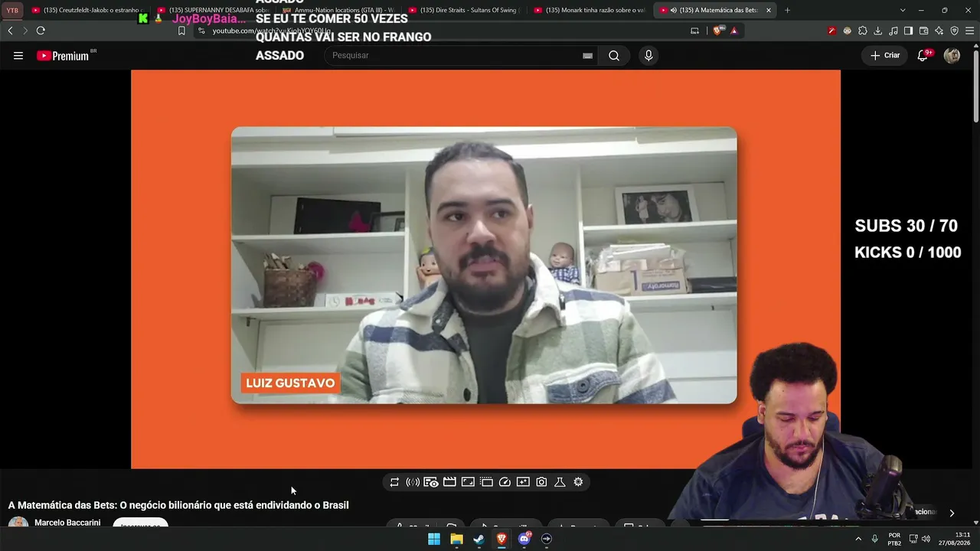Open the YouTube guide hamburger menu
The image size is (980, 551).
click(x=18, y=55)
